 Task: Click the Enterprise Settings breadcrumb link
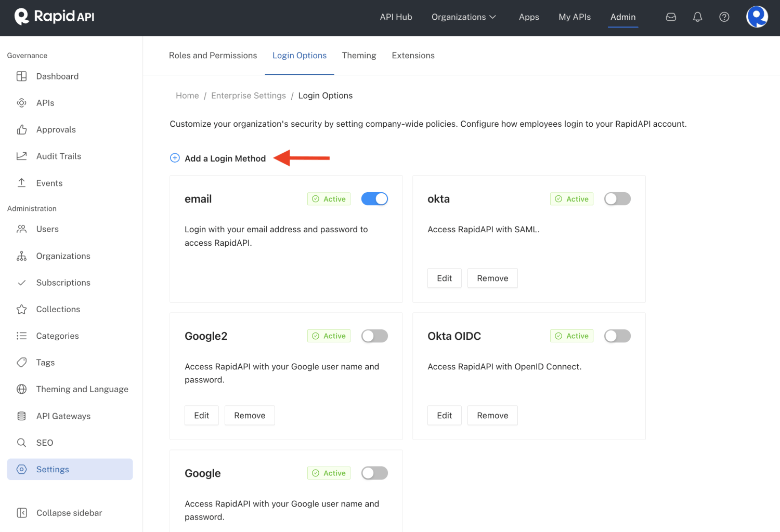[x=249, y=96]
